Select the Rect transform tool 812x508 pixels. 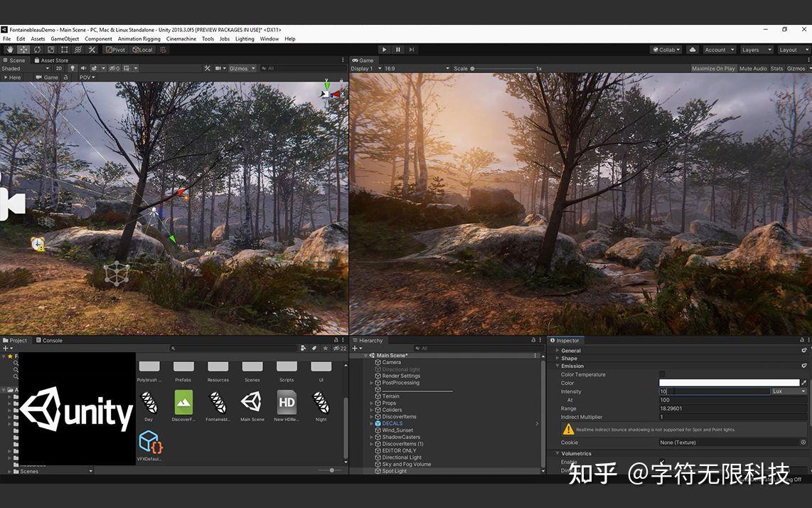click(64, 50)
